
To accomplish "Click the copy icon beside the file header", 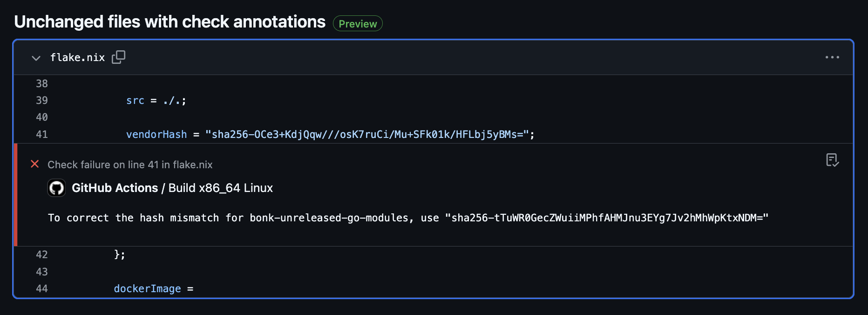I will pyautogui.click(x=119, y=56).
